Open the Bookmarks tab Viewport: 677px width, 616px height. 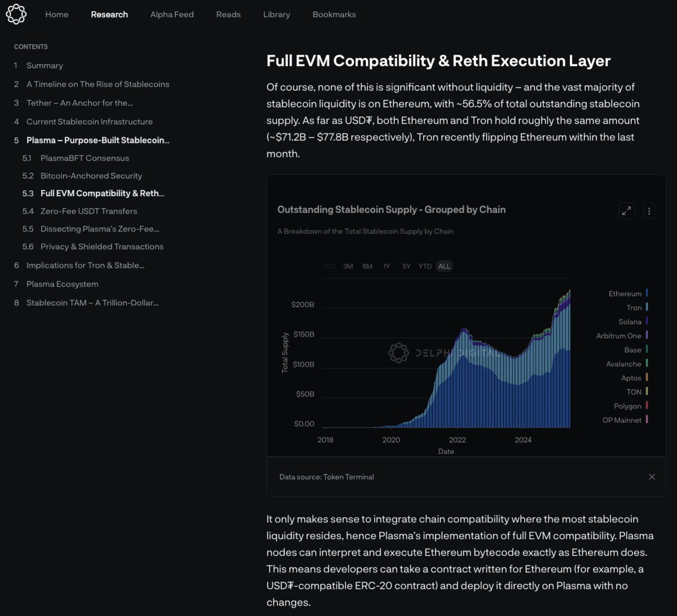[334, 14]
